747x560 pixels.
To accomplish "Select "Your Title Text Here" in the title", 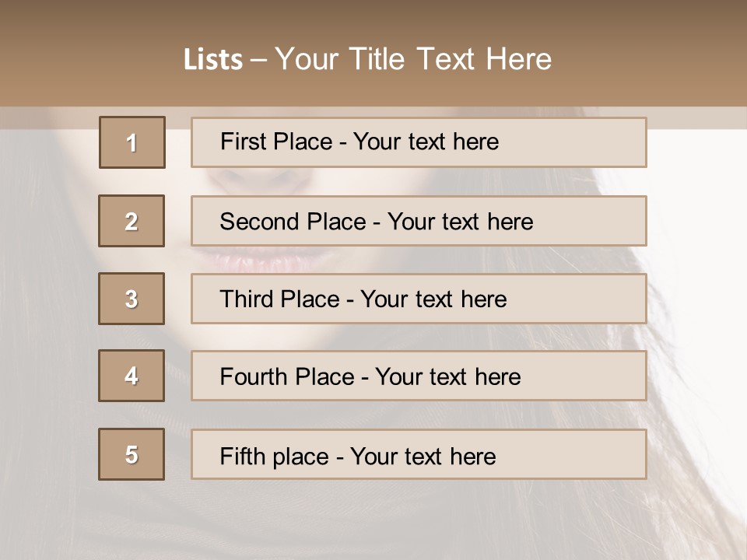I will click(x=413, y=59).
